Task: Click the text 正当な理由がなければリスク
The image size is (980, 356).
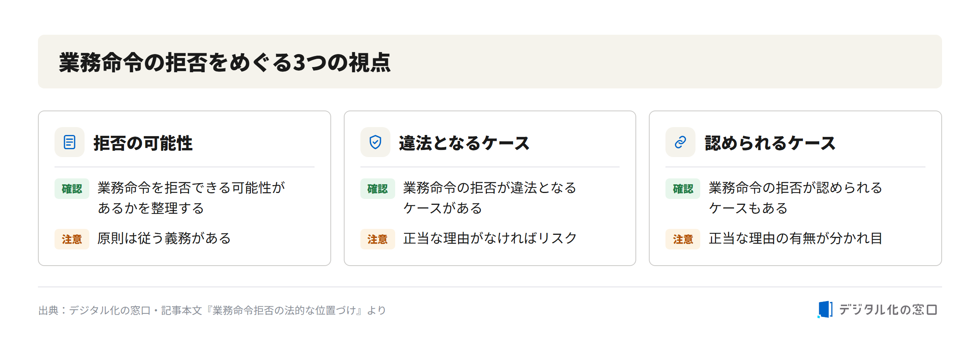Action: pyautogui.click(x=490, y=238)
